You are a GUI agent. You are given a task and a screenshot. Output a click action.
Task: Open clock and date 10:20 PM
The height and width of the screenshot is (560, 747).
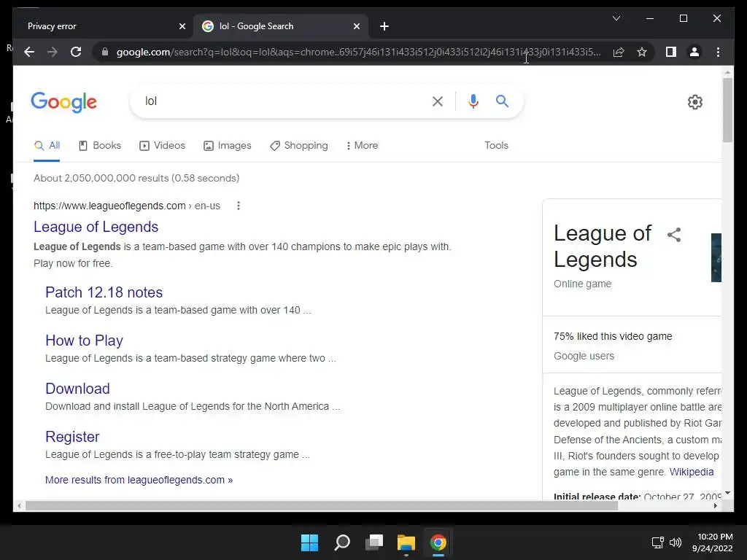(x=712, y=542)
